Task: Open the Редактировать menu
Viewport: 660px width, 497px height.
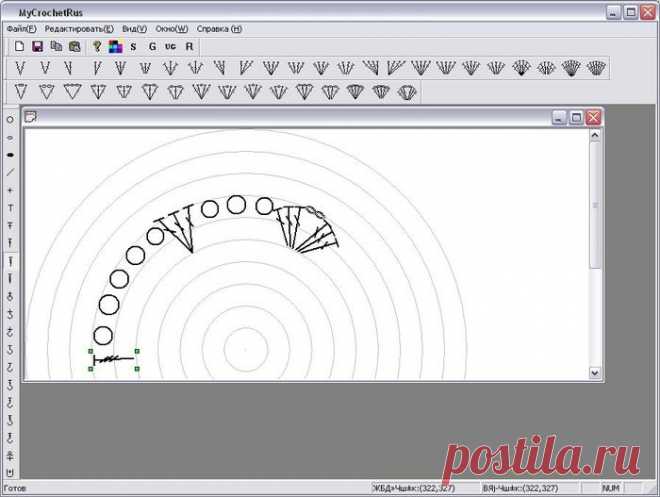Action: (x=79, y=29)
